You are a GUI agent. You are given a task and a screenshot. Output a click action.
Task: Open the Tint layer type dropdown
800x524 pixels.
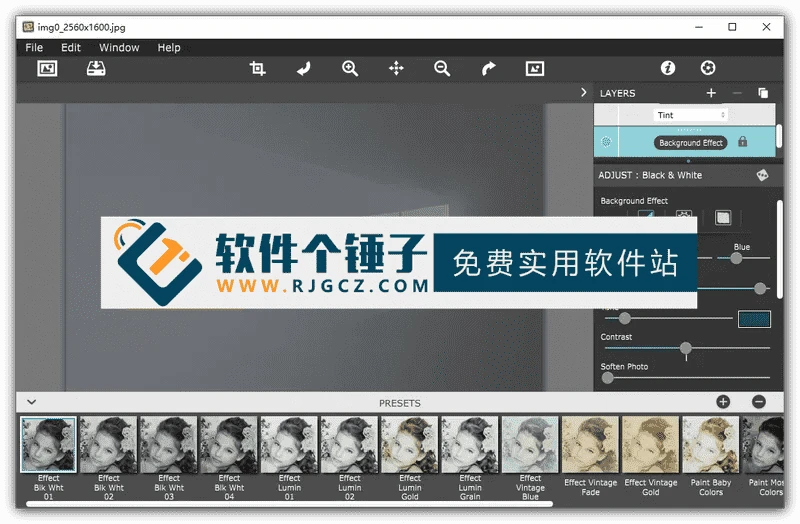tap(690, 115)
